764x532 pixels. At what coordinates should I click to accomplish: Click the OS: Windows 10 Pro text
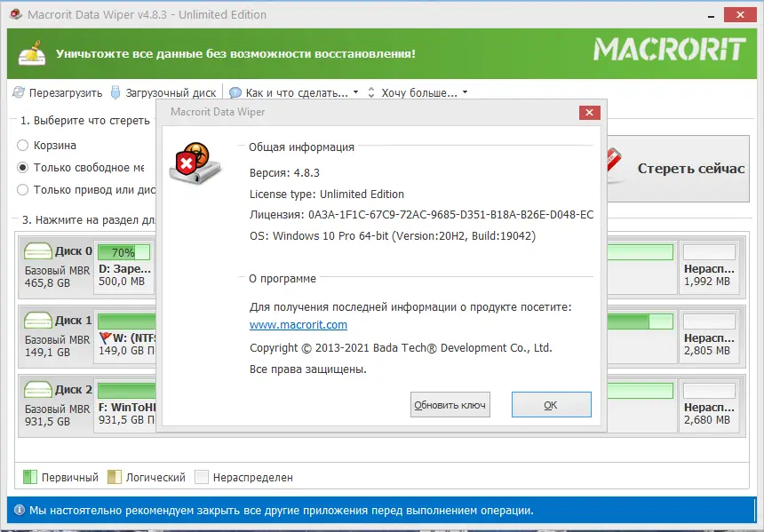[393, 236]
